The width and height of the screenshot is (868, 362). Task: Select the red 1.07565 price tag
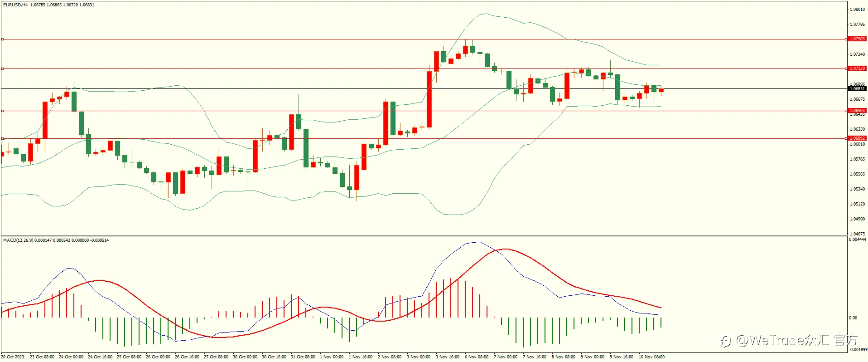tap(857, 39)
